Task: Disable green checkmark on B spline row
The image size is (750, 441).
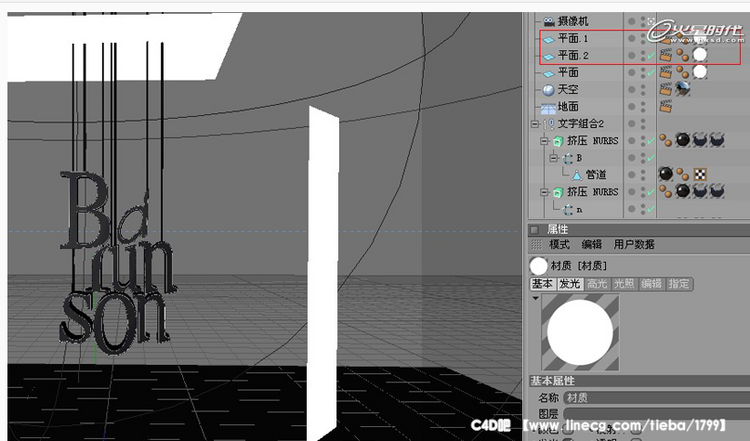Action: click(651, 158)
